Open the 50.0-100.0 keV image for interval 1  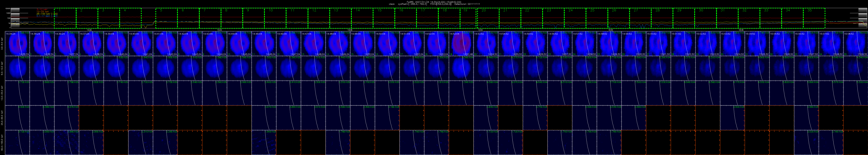pyautogui.click(x=17, y=142)
